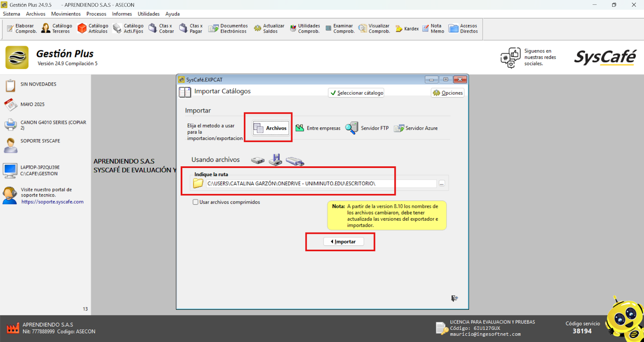Open Seleccionar catálogo selector
This screenshot has width=644, height=342.
pyautogui.click(x=356, y=93)
